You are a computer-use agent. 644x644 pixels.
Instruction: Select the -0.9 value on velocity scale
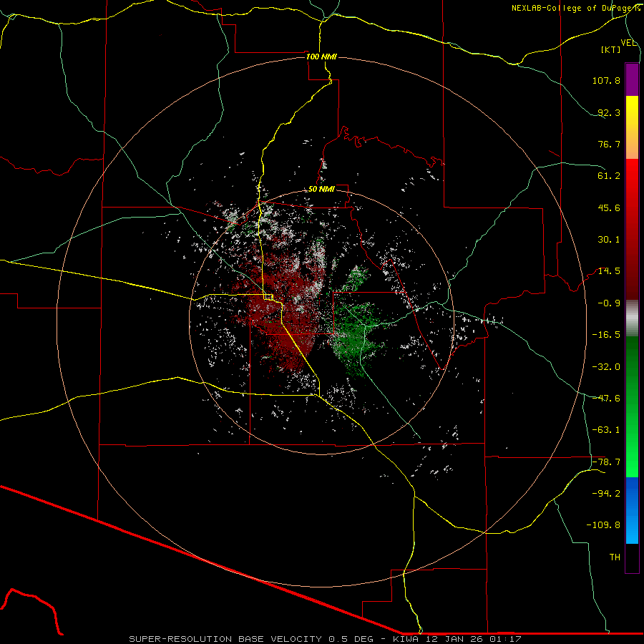(609, 303)
